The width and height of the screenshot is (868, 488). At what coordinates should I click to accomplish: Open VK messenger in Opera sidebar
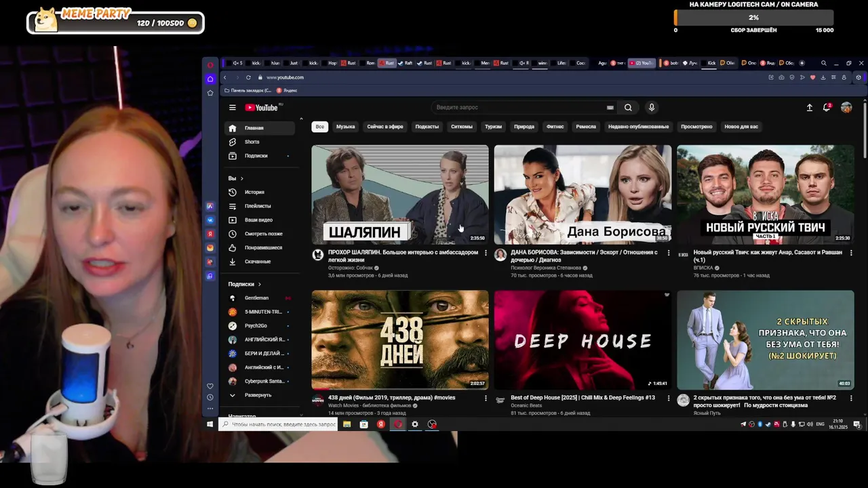(x=210, y=220)
